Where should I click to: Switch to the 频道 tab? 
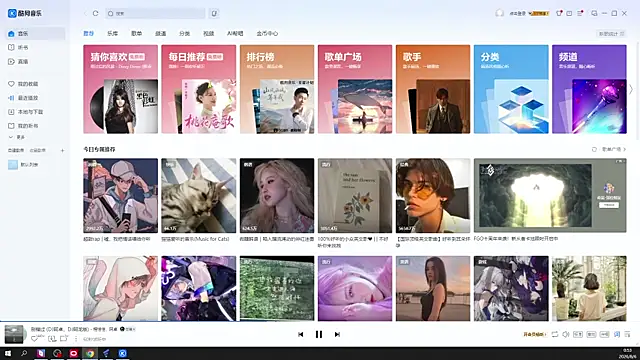161,33
